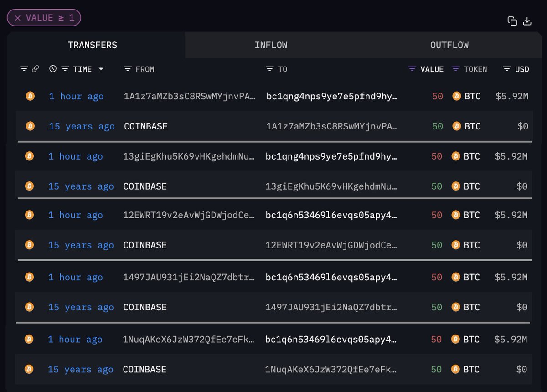
Task: Click the orange Bitcoin icon on COINBASE row
Action: point(29,126)
